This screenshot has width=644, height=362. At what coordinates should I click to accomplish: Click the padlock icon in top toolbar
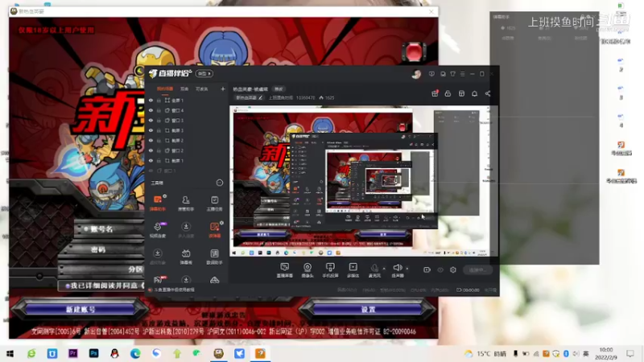tap(448, 93)
